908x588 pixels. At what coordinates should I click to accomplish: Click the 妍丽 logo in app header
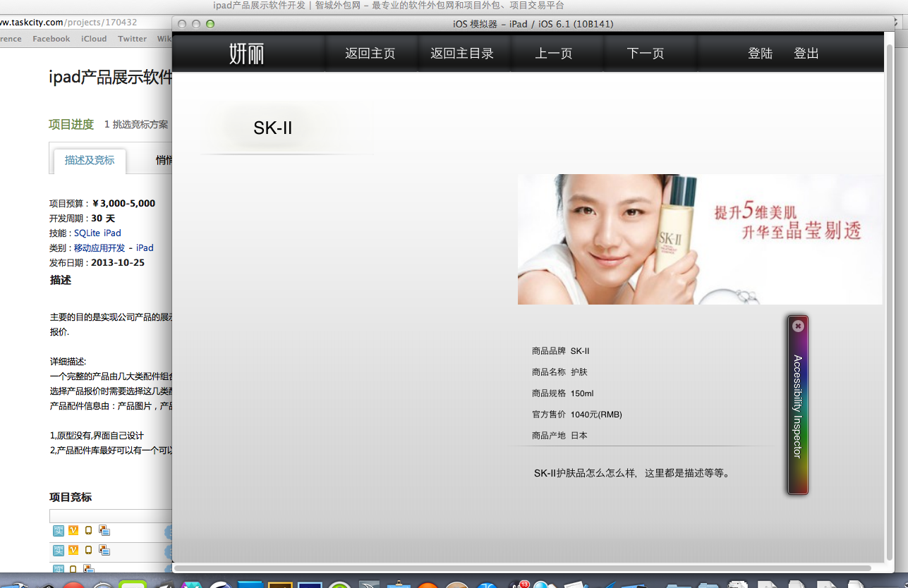[247, 54]
